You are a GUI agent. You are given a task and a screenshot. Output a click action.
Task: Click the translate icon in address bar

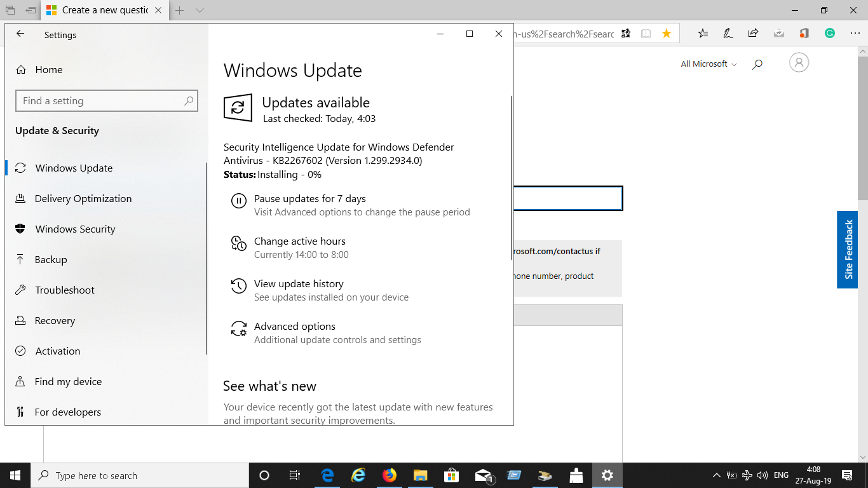tap(626, 34)
